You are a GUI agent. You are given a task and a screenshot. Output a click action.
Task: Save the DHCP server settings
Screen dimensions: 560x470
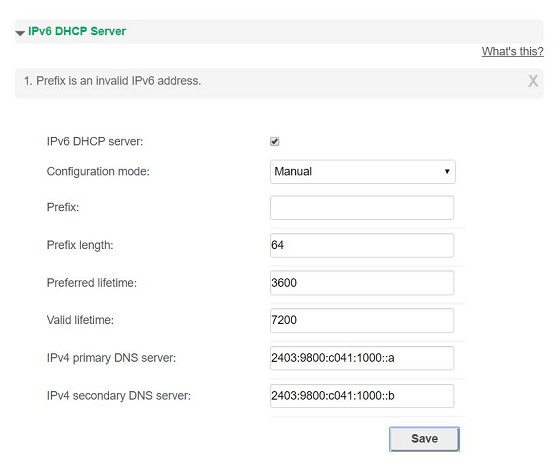[x=424, y=439]
